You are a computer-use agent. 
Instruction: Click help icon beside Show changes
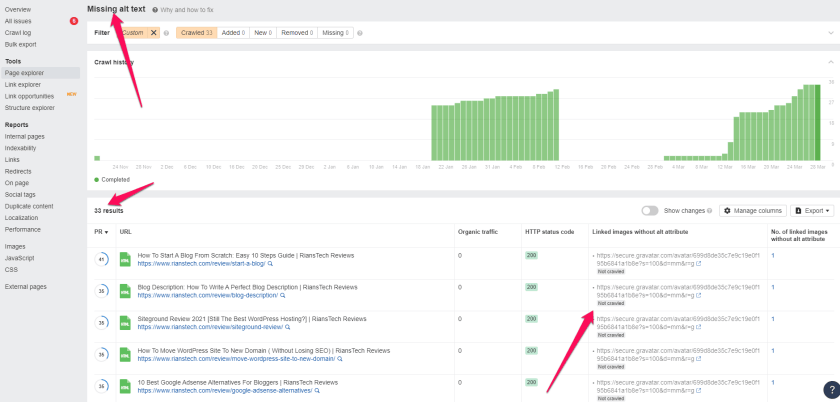[709, 211]
